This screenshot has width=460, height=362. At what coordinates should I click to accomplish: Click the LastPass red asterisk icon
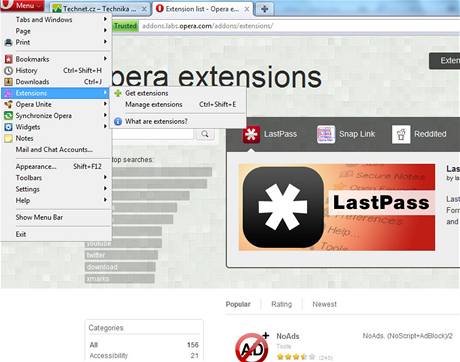pyautogui.click(x=251, y=135)
